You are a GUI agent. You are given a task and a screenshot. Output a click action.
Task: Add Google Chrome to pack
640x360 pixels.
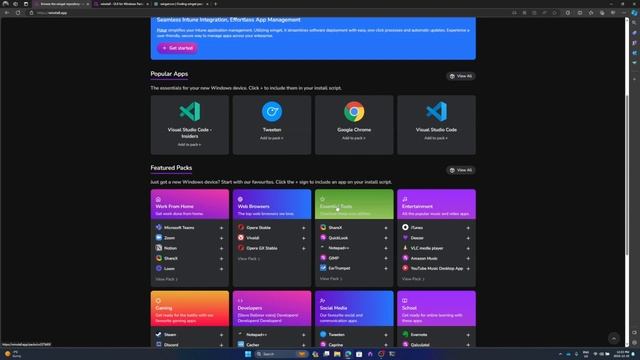pos(354,138)
